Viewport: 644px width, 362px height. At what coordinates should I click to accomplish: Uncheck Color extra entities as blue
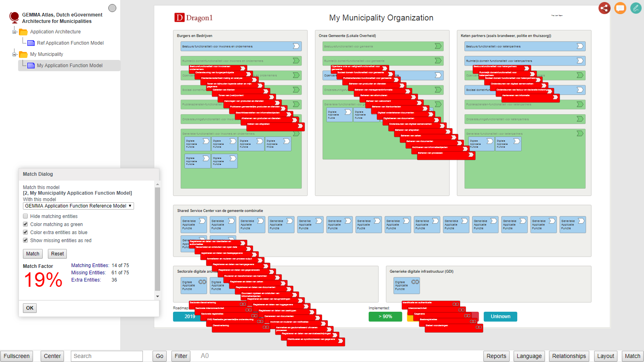25,232
